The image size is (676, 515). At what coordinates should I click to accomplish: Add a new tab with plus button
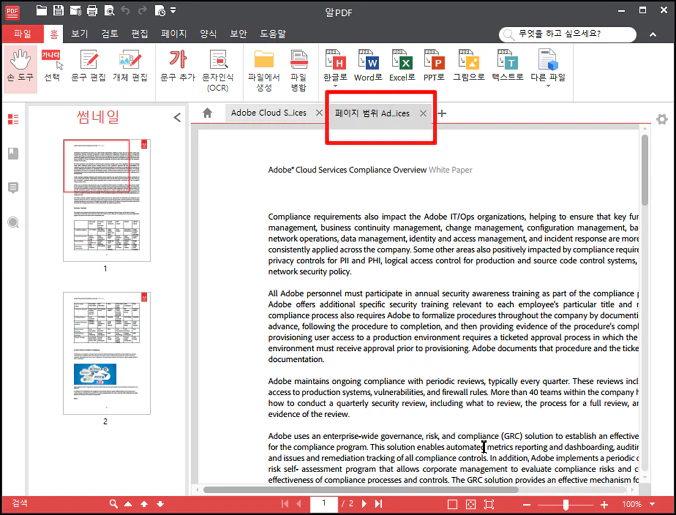pos(442,113)
